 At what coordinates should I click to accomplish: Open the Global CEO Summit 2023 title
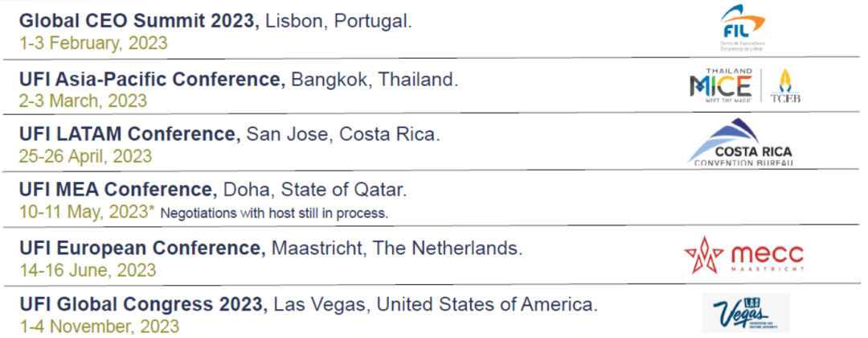pos(139,22)
